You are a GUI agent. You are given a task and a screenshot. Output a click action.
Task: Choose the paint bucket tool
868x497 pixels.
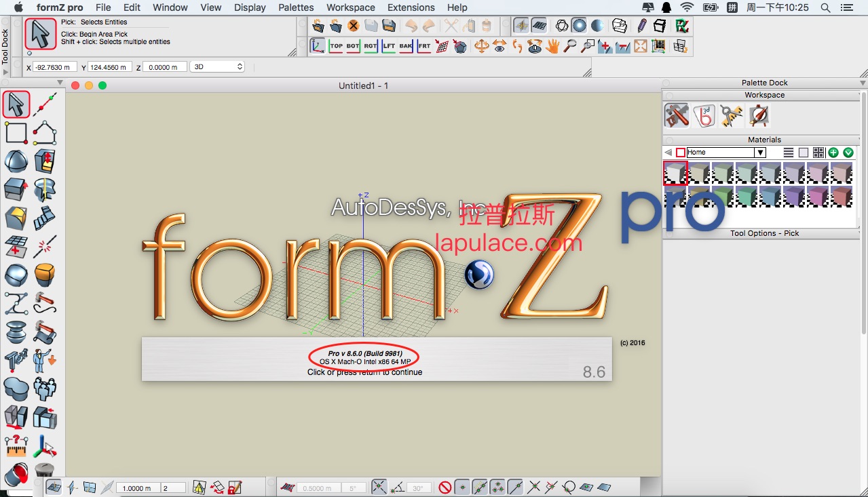point(16,475)
